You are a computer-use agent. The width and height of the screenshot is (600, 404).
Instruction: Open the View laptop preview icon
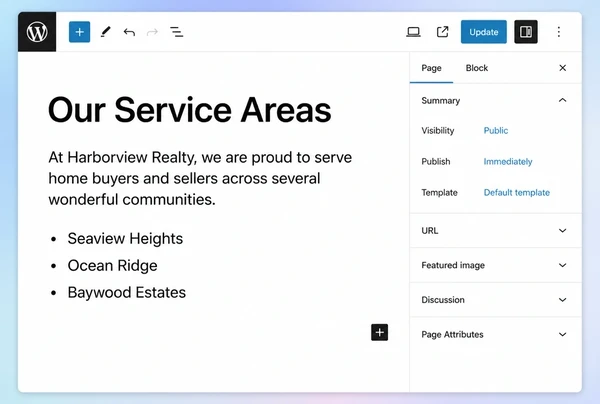413,32
